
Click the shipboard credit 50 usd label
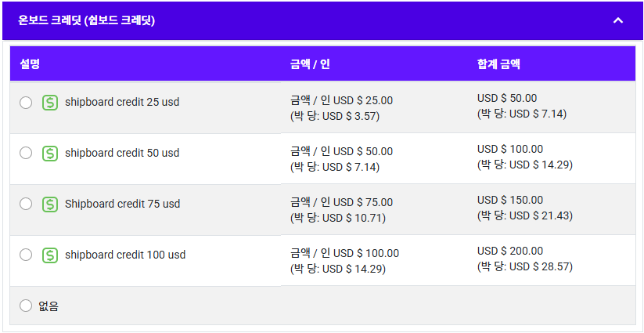click(122, 153)
